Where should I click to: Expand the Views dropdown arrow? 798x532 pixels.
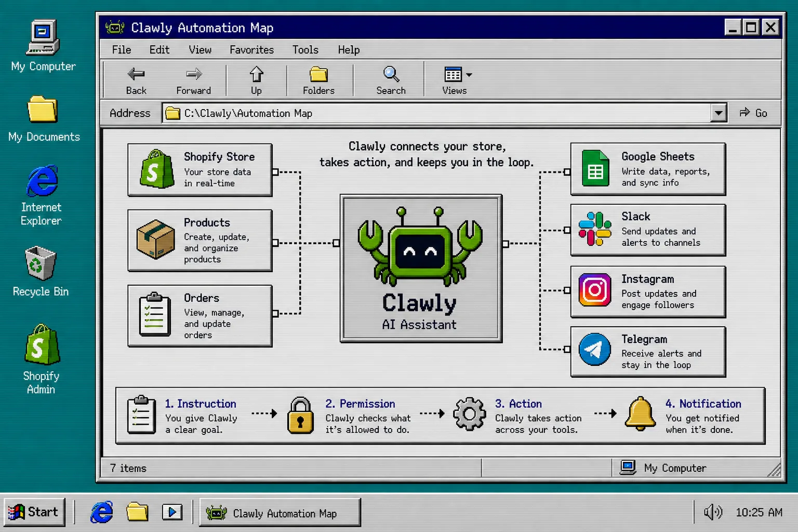pyautogui.click(x=469, y=75)
